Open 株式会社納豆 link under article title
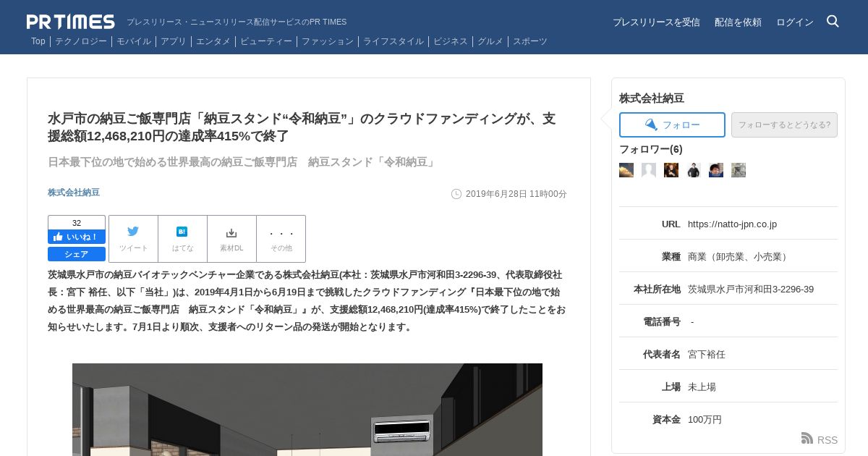The width and height of the screenshot is (868, 456). pyautogui.click(x=74, y=193)
